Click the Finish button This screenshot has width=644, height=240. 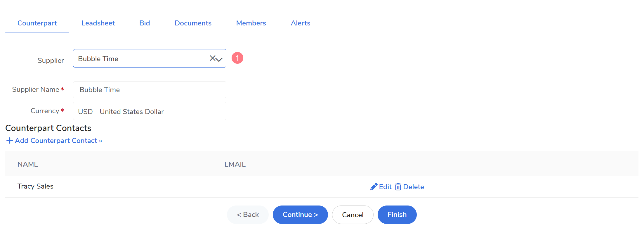[397, 215]
